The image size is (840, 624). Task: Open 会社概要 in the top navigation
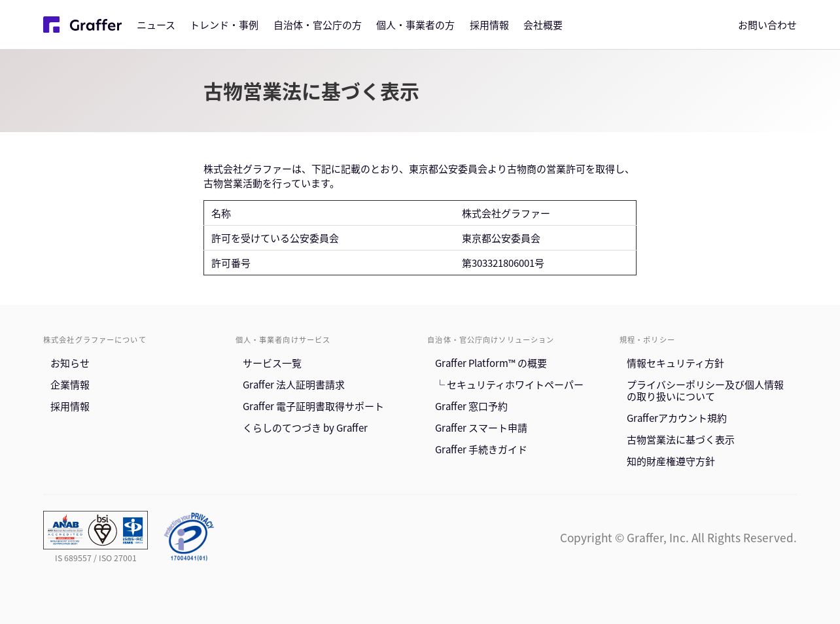tap(543, 25)
